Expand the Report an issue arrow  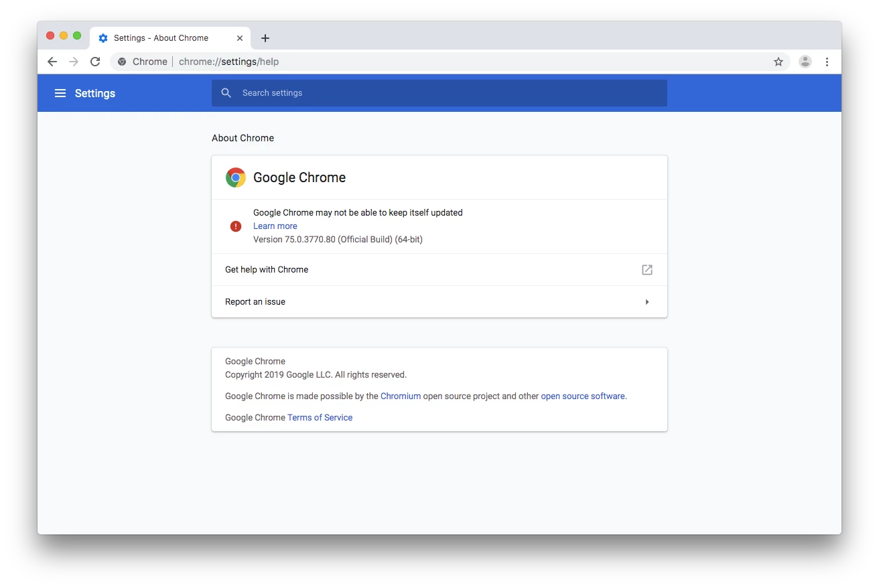click(x=647, y=302)
